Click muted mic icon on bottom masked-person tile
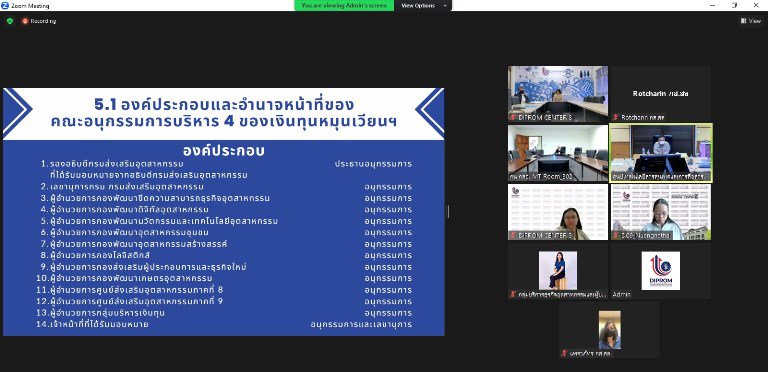This screenshot has width=768, height=372. pos(564,353)
